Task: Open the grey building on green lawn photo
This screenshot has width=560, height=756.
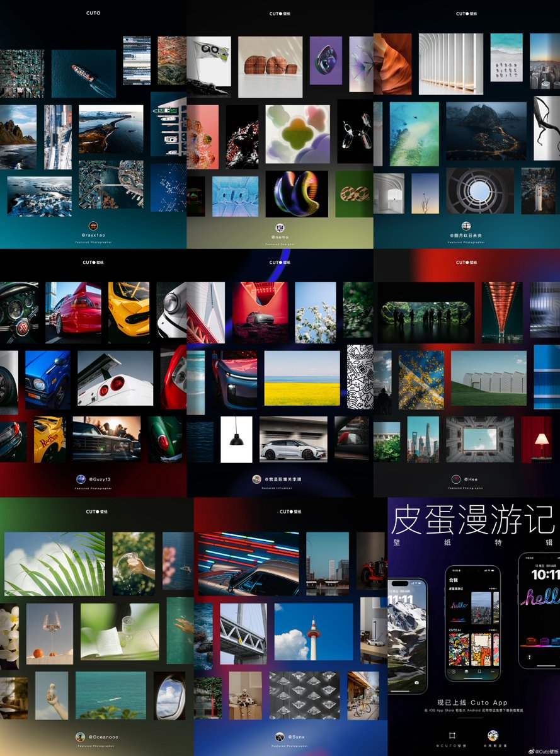Action: 489,378
